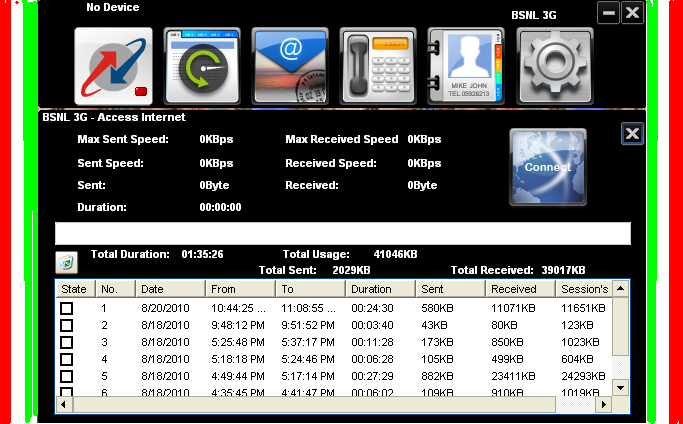Check the State box for record 4
The image size is (683, 424).
click(x=67, y=359)
